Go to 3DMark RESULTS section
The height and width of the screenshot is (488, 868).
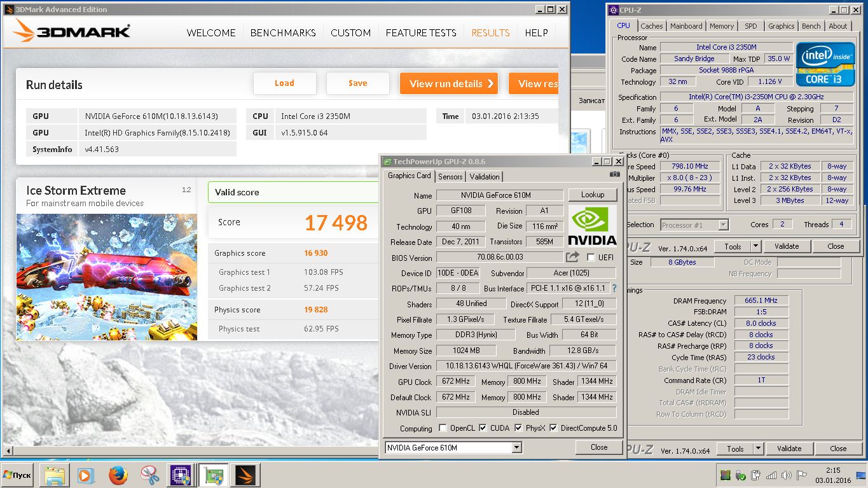click(x=490, y=33)
